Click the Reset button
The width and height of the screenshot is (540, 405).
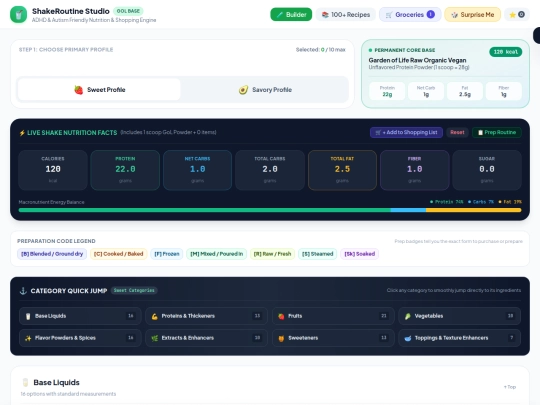457,132
